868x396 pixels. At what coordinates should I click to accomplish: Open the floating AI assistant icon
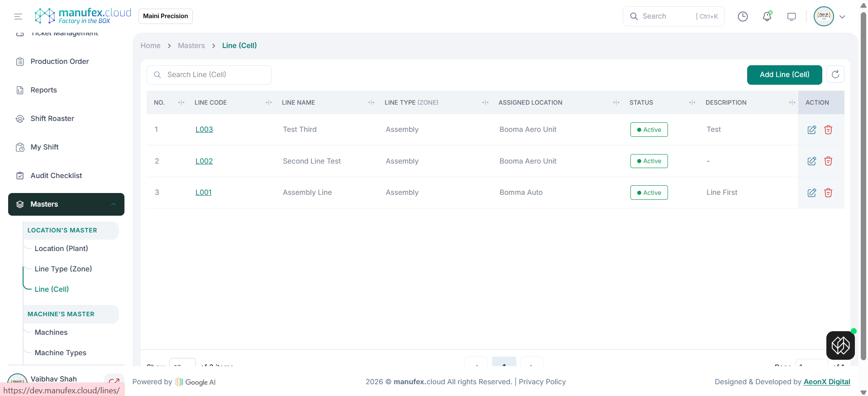[840, 346]
